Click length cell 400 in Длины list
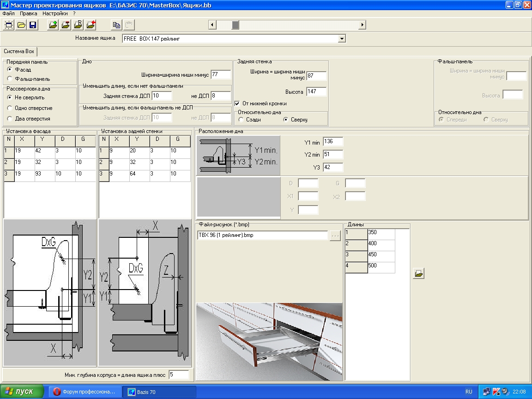 [x=381, y=245]
